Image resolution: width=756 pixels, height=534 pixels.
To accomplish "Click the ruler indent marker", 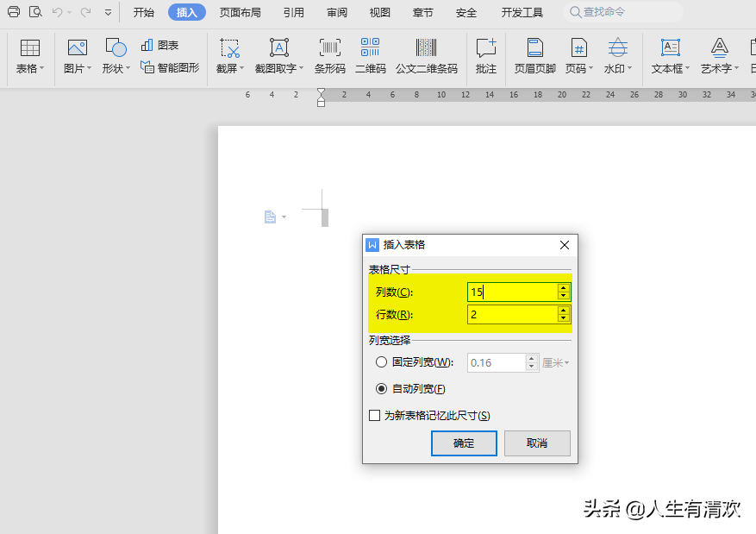I will 322,97.
